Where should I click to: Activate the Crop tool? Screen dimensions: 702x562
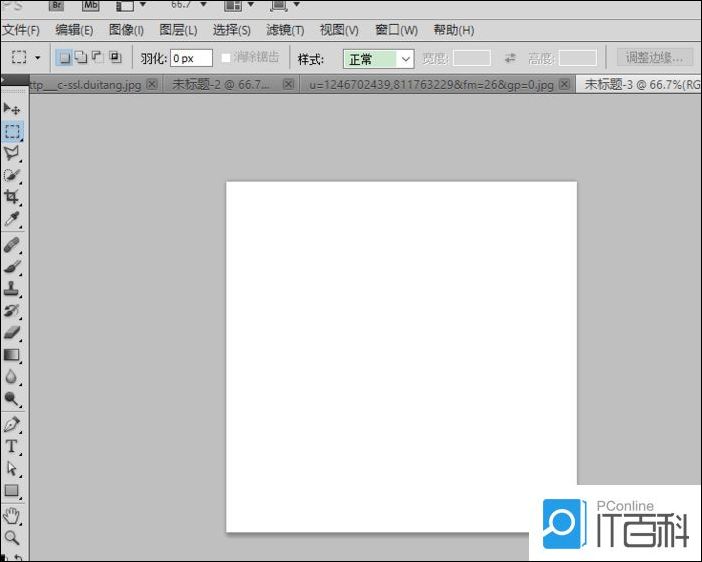coord(12,197)
